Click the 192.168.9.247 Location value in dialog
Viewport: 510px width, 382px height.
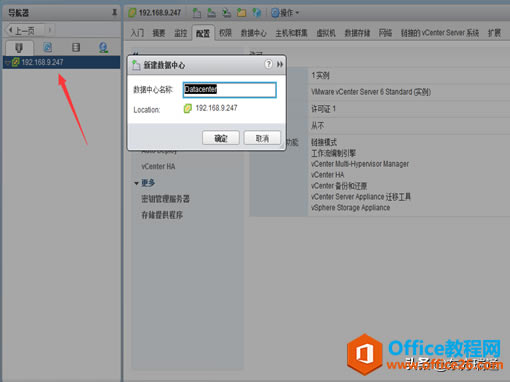[x=216, y=108]
